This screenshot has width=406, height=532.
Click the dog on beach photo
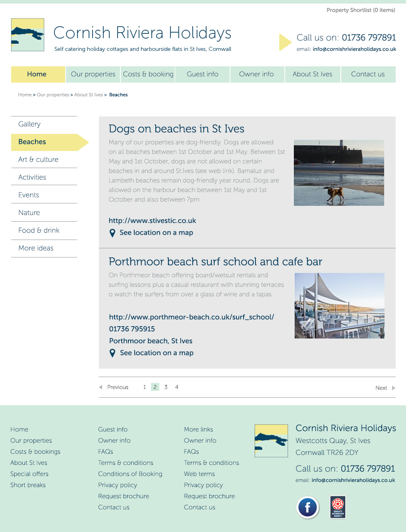(x=339, y=173)
